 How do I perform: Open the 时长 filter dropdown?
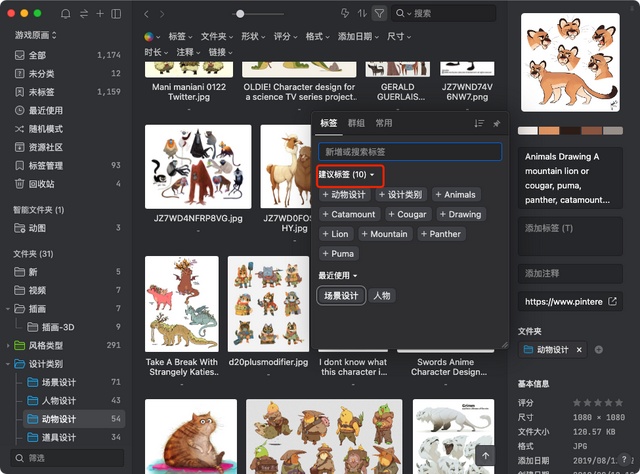pos(156,52)
